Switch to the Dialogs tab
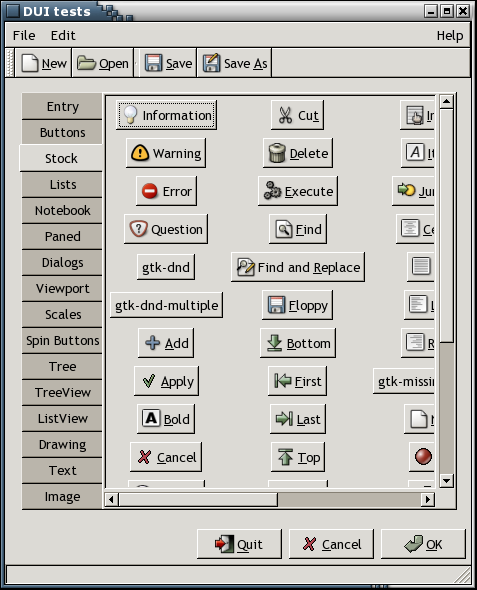 (x=62, y=262)
